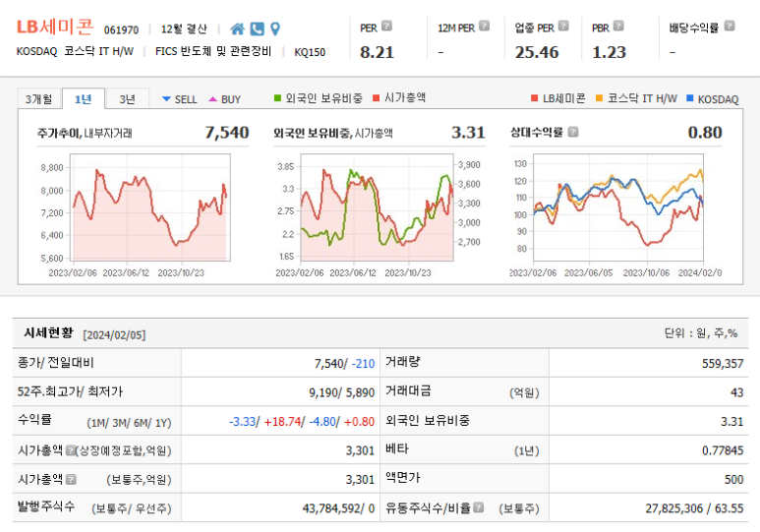Click the 주가추이 value 7,540 heading
Screen dimensions: 760x532
pyautogui.click(x=227, y=133)
